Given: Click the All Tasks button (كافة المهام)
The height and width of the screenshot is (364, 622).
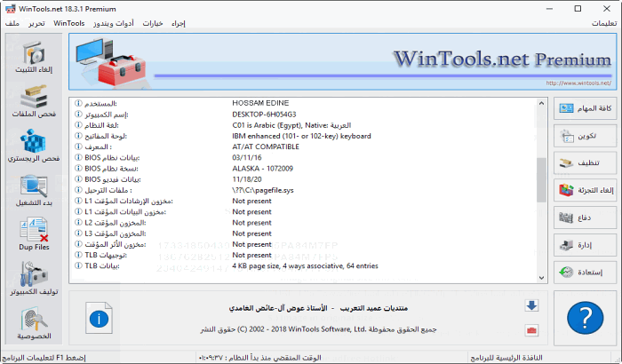Looking at the screenshot, I should [585, 108].
